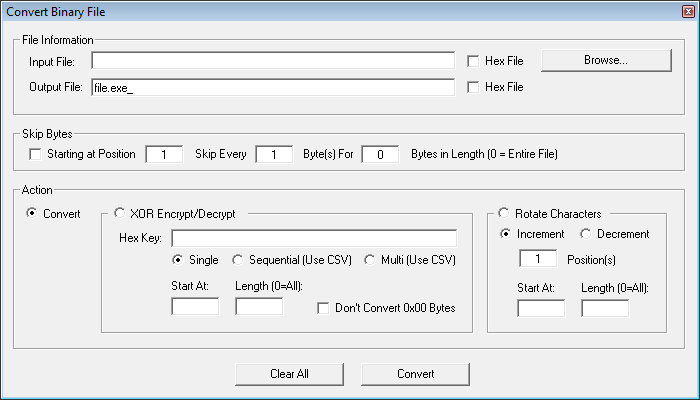Viewport: 700px width, 400px height.
Task: Start conversion with the Convert button
Action: [x=415, y=374]
